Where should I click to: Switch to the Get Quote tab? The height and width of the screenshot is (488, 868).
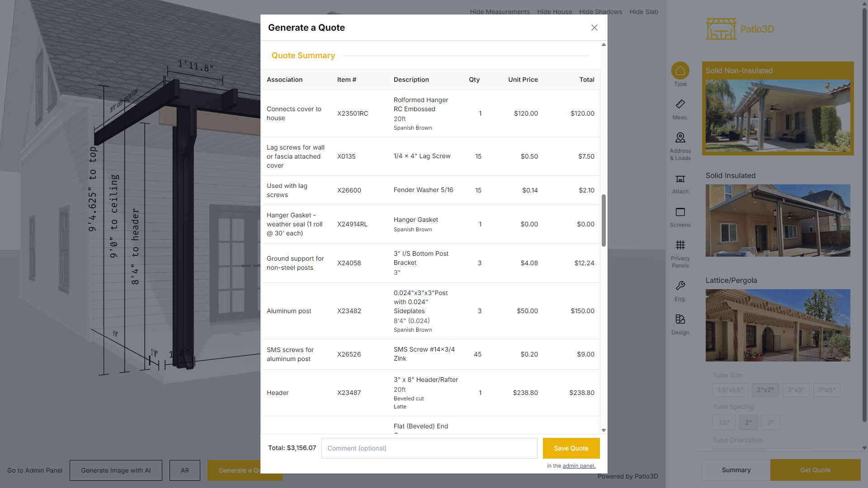815,470
